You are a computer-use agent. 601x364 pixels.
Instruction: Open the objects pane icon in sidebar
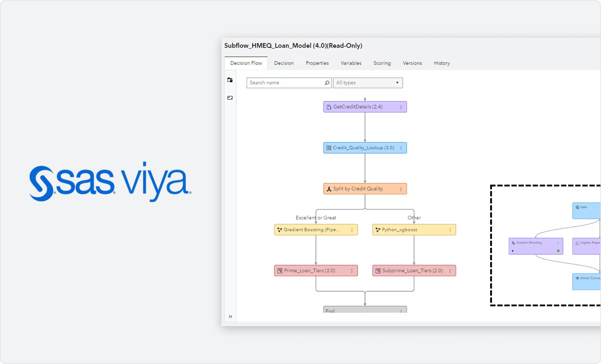(x=230, y=80)
